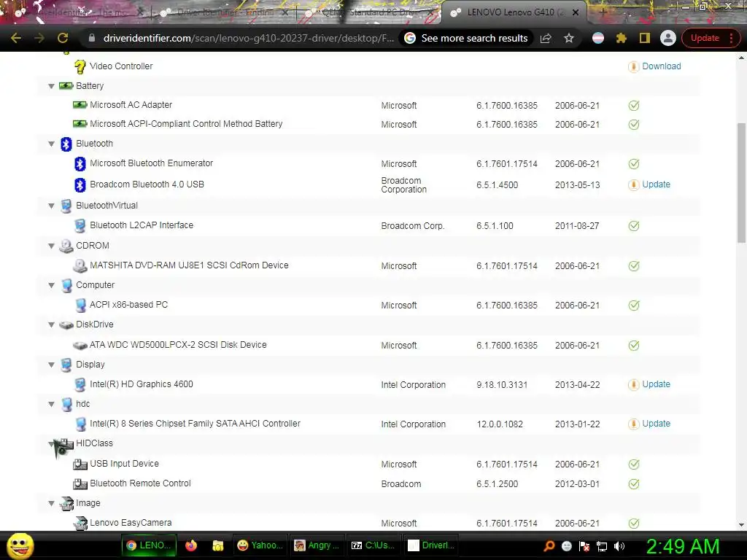Screen dimensions: 747x560
Task: Click Update link for SATA AHCI Controller
Action: [x=656, y=424]
